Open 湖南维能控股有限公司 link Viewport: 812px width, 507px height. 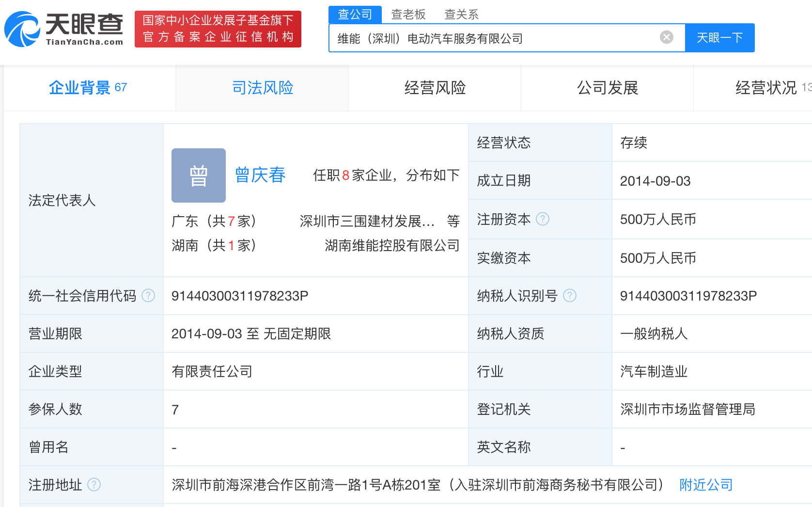click(392, 246)
